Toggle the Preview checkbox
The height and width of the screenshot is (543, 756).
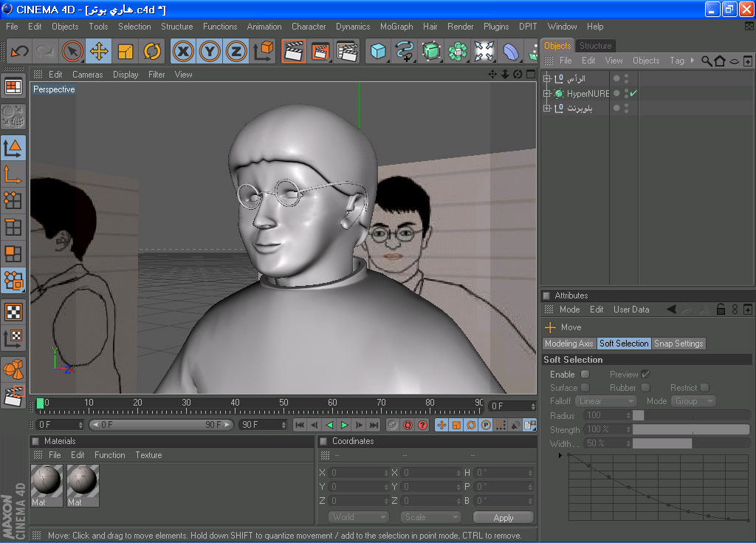point(645,374)
